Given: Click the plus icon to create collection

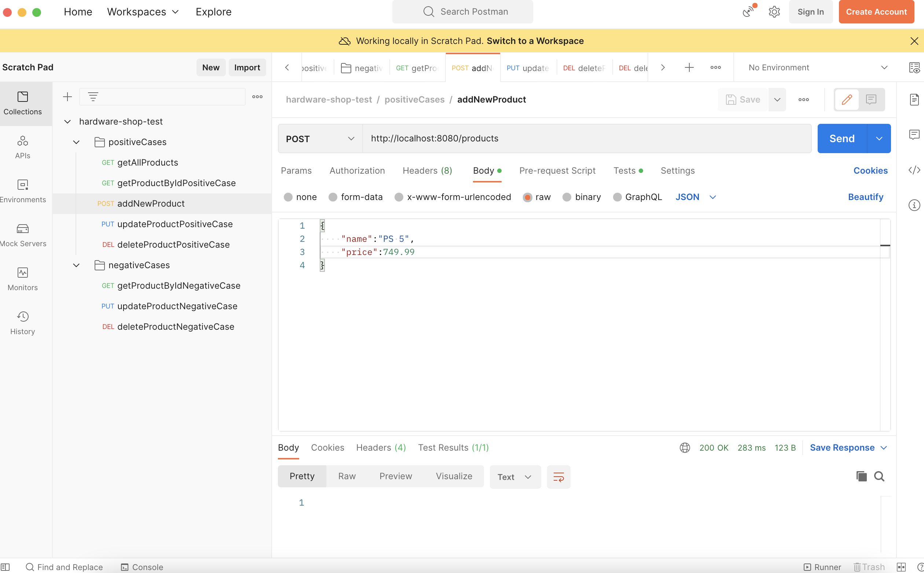Looking at the screenshot, I should tap(67, 97).
